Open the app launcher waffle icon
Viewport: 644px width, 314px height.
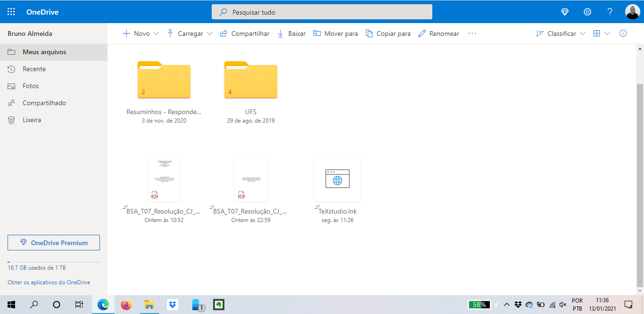point(11,12)
